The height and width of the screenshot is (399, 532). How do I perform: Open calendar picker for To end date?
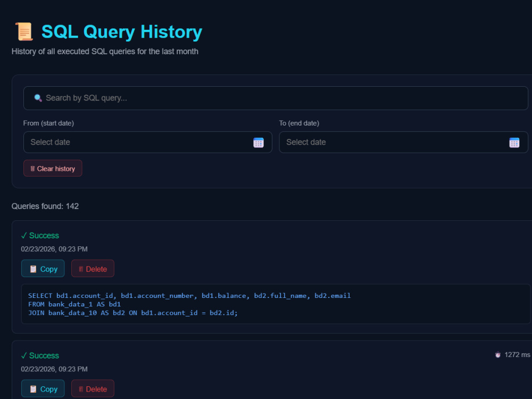click(514, 143)
